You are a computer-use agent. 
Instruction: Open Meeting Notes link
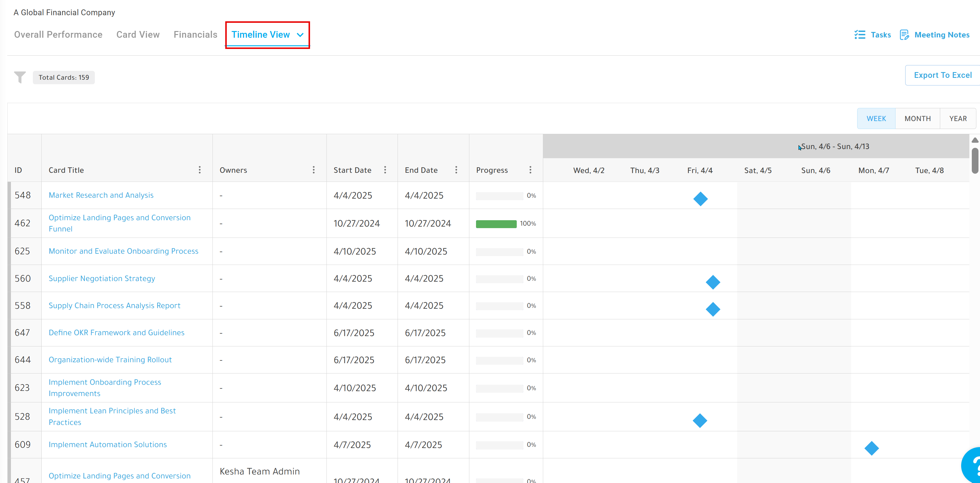coord(942,35)
